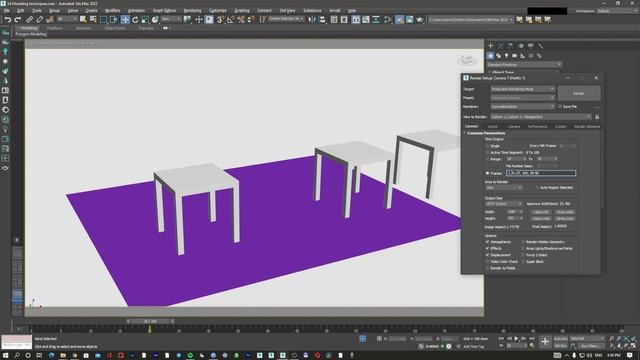Toggle the Percent Snap icon

(x=241, y=20)
